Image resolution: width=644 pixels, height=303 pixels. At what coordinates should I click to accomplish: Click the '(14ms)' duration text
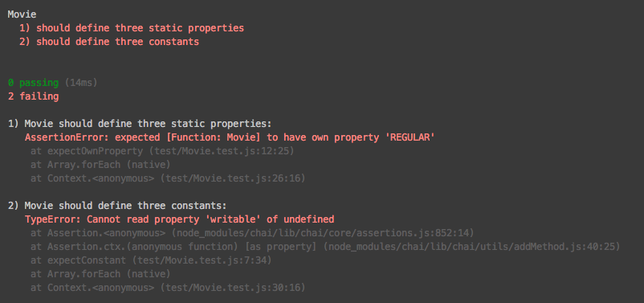[x=80, y=83]
